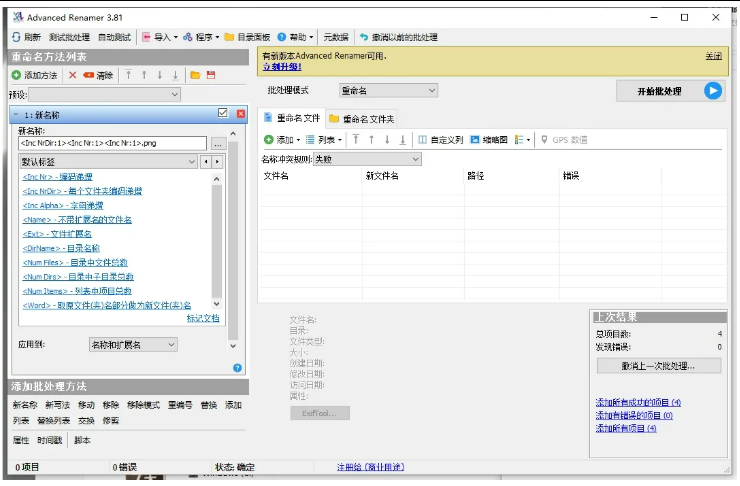This screenshot has width=740, height=486.
Task: Click next tag group right arrow
Action: 217,162
